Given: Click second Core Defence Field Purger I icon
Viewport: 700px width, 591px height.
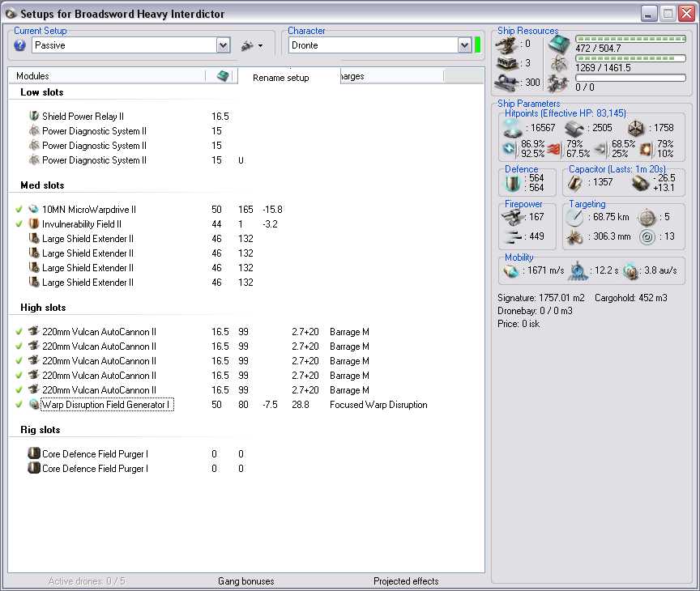Looking at the screenshot, I should [x=34, y=468].
